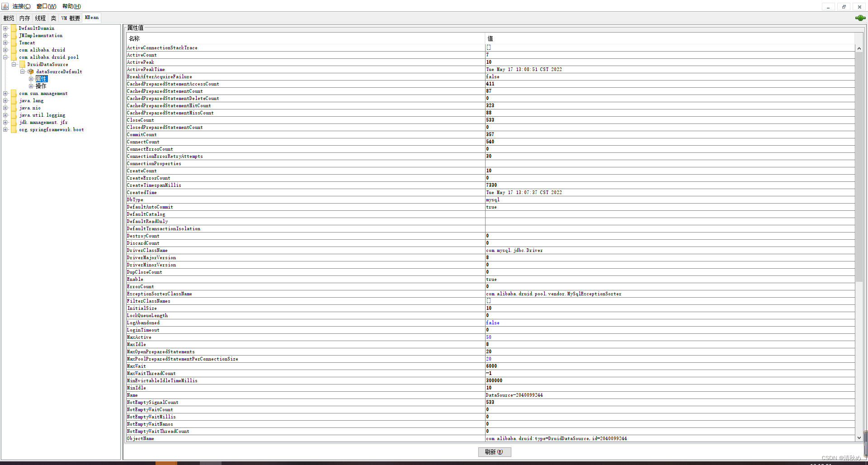The image size is (868, 465).
Task: Select the CachedPreparedStatementHitCount attribute name
Action: tap(169, 105)
